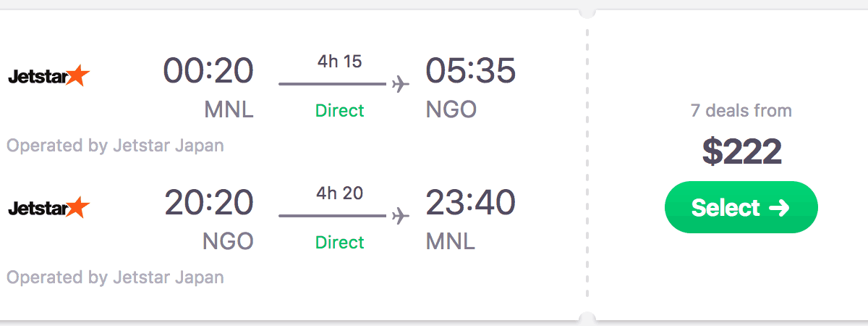Image resolution: width=868 pixels, height=326 pixels.
Task: Click the NGO code under 20:20
Action: point(229,241)
